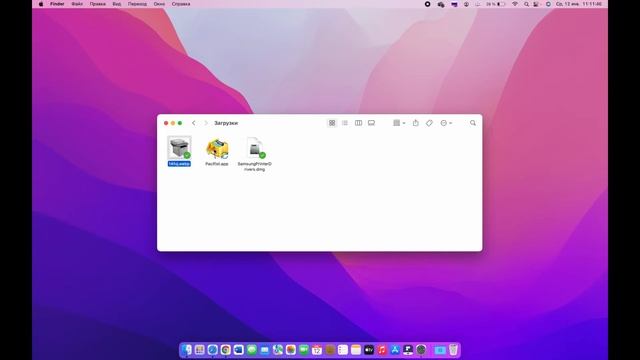Switch Finder to icon view
The image size is (640, 360).
click(x=332, y=123)
